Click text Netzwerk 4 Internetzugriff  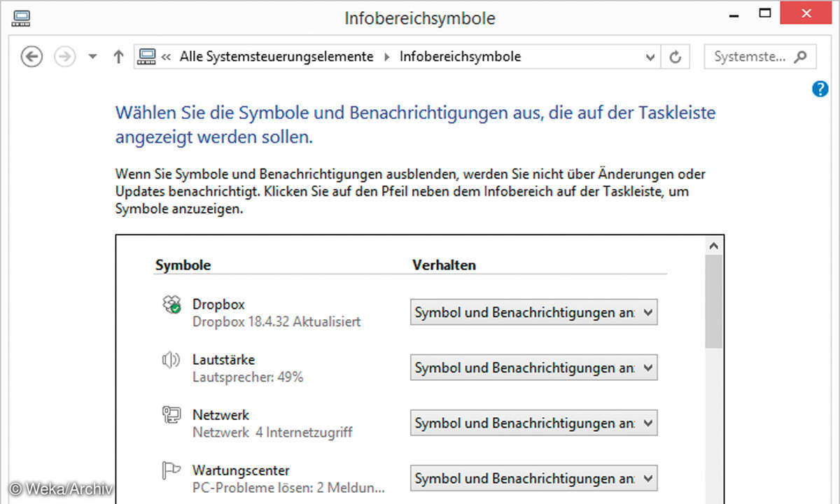(272, 433)
